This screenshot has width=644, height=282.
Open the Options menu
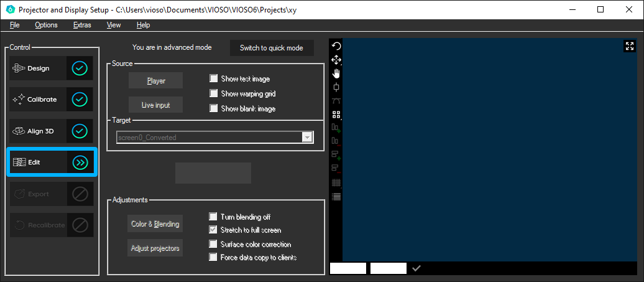(x=46, y=25)
